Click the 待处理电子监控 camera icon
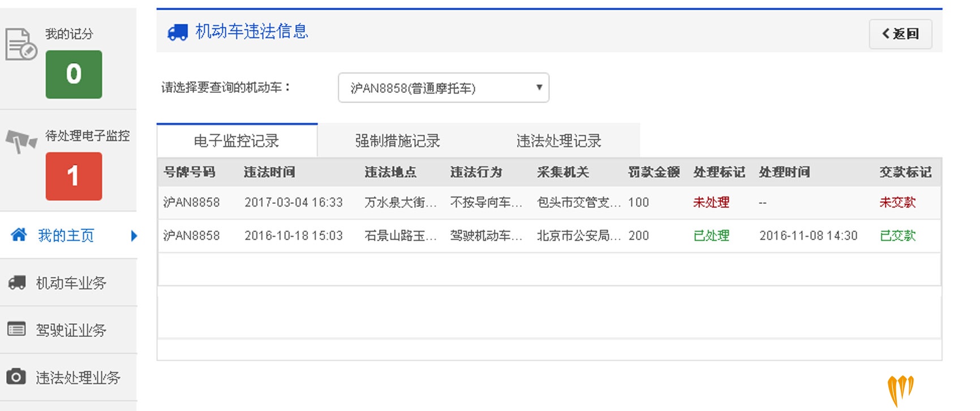The image size is (980, 411). point(21,141)
